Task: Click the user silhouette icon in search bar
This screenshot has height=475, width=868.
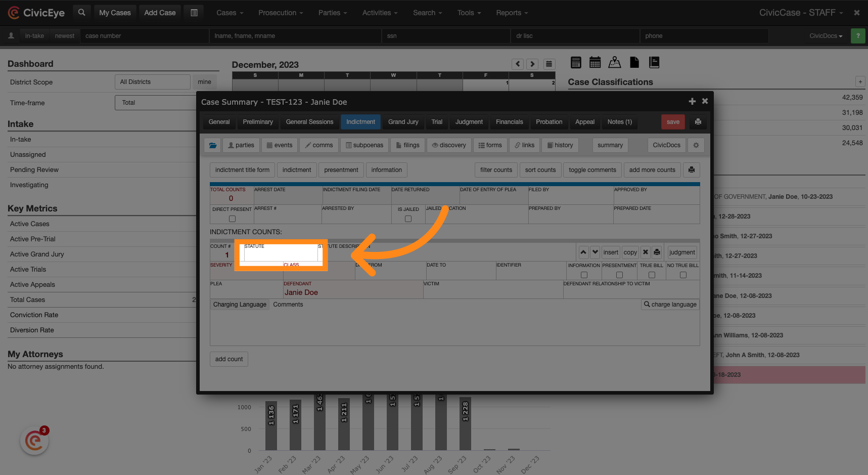Action: pos(11,36)
